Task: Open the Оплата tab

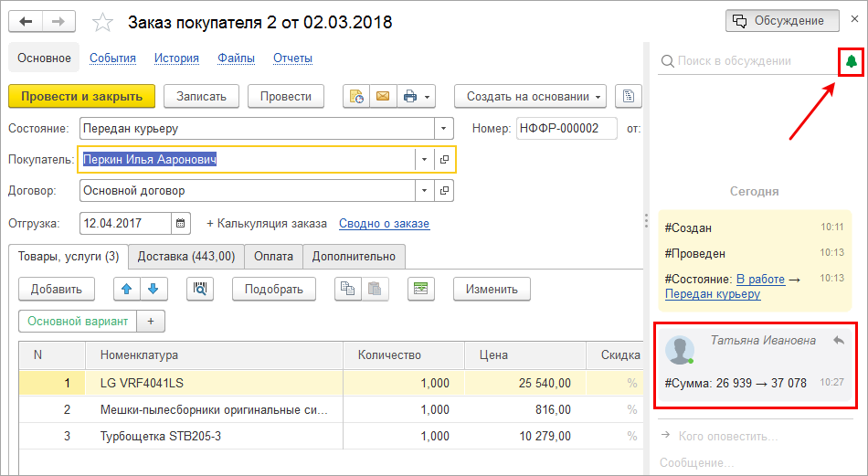Action: (273, 257)
